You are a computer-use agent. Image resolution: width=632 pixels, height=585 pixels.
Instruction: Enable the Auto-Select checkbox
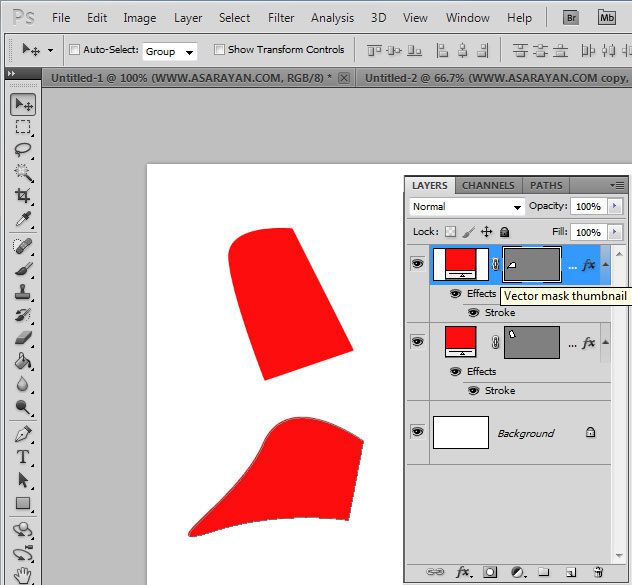[75, 50]
